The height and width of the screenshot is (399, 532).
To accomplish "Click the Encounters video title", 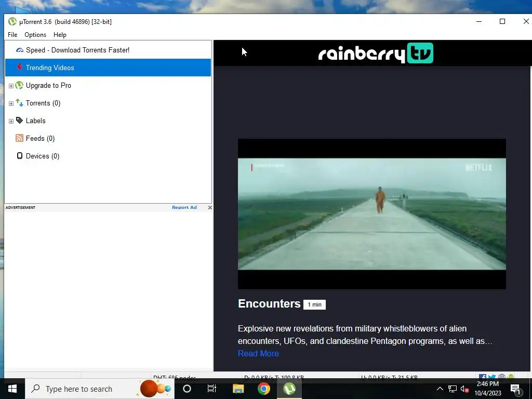I will click(x=270, y=303).
